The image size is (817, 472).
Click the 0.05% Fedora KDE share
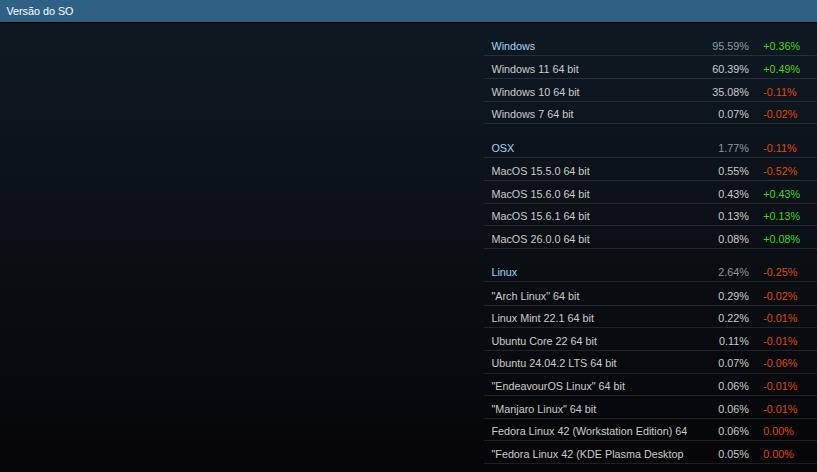point(733,454)
